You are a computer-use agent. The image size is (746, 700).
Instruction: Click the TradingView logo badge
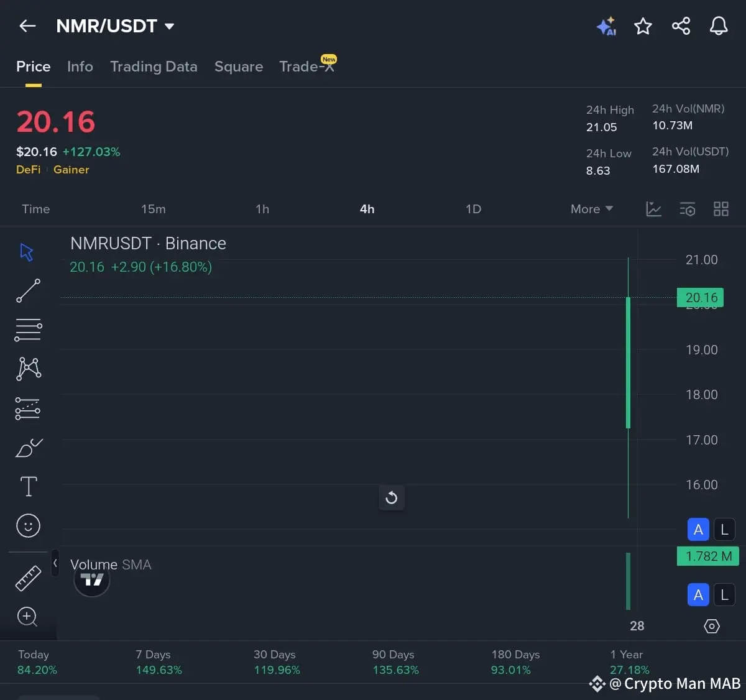pyautogui.click(x=92, y=580)
